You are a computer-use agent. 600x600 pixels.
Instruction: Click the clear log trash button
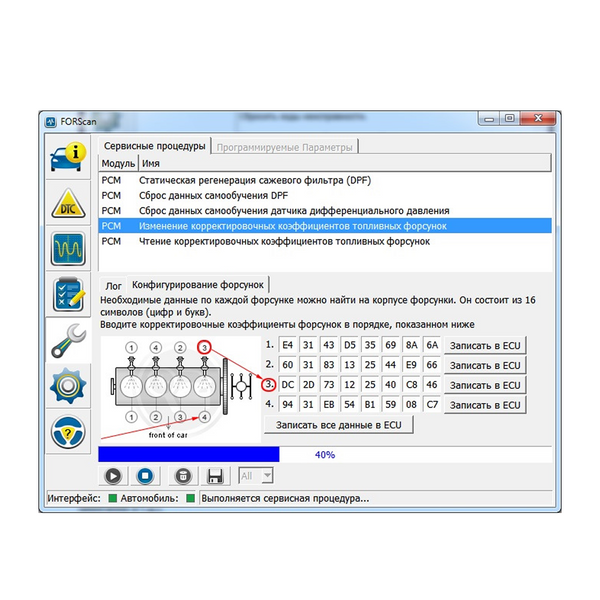(x=183, y=476)
